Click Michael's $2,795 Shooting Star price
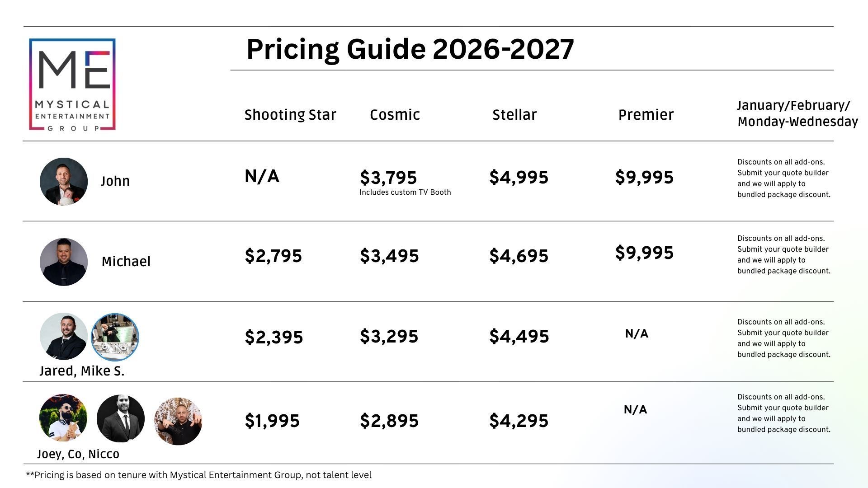 click(x=273, y=256)
